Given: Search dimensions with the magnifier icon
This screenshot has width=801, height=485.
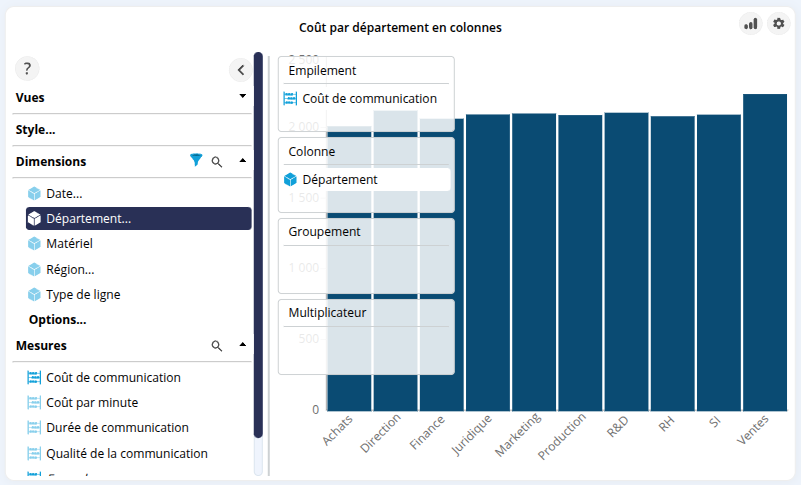Looking at the screenshot, I should coord(217,161).
